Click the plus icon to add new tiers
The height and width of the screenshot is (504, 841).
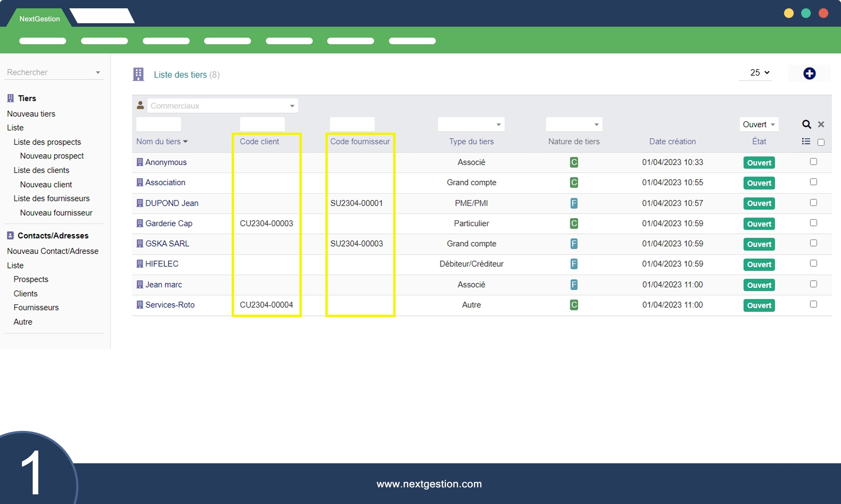(x=809, y=74)
